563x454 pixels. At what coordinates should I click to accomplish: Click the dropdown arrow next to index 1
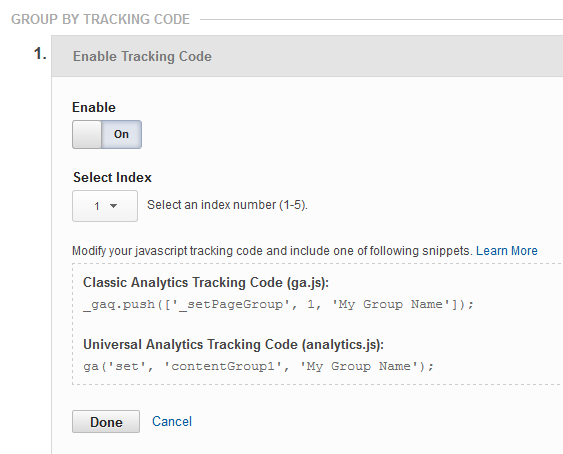[x=113, y=206]
